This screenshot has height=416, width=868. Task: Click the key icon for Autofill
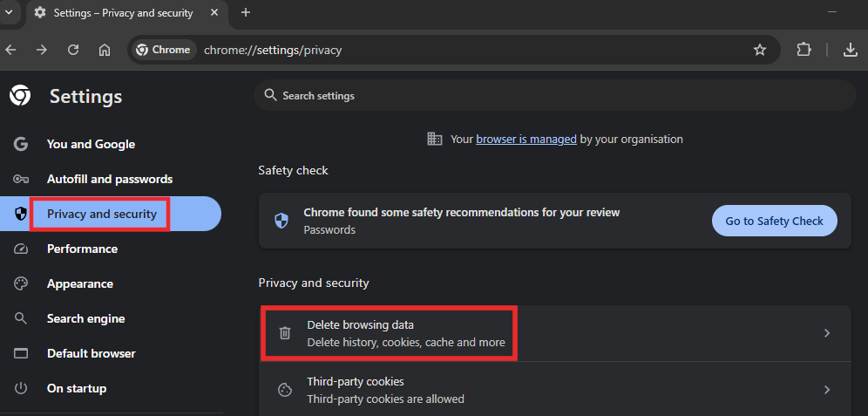point(21,179)
